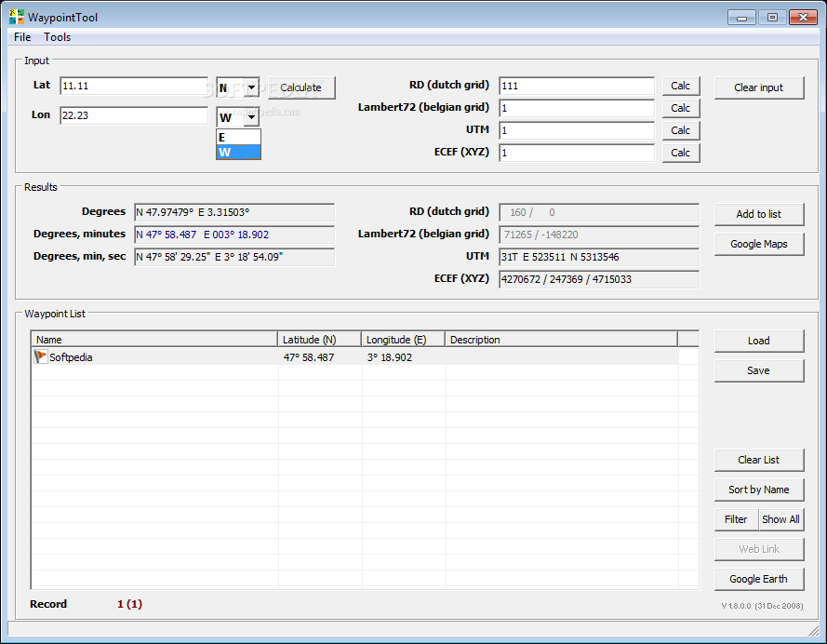
Task: Click the Softpedia waypoint flag icon
Action: point(40,356)
